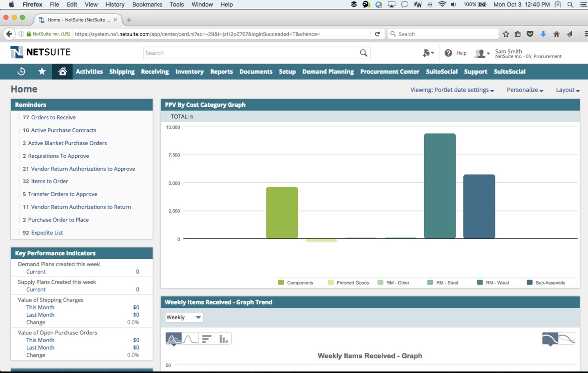Open the Demand Planning menu
588x373 pixels.
coord(328,72)
